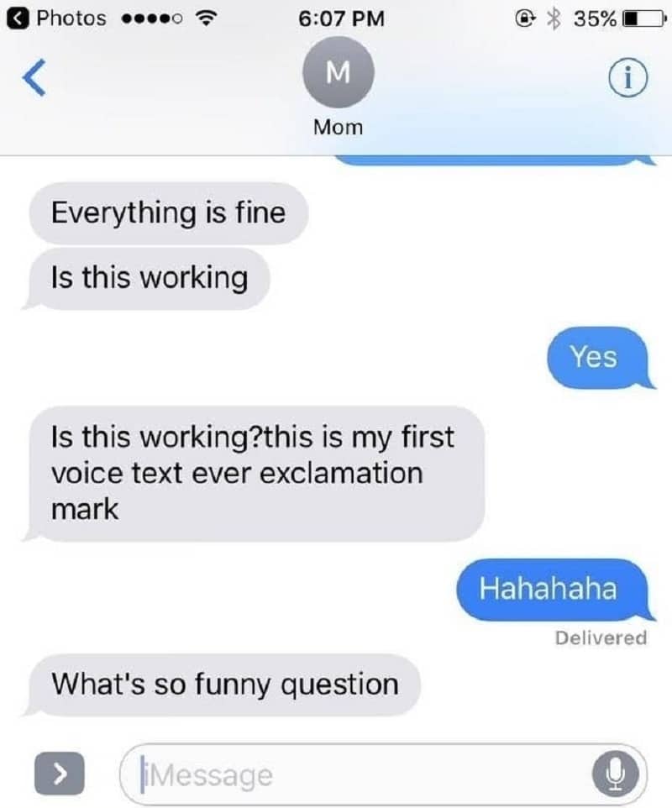Viewport: 672px width, 808px height.
Task: Open the info details icon
Action: (627, 79)
